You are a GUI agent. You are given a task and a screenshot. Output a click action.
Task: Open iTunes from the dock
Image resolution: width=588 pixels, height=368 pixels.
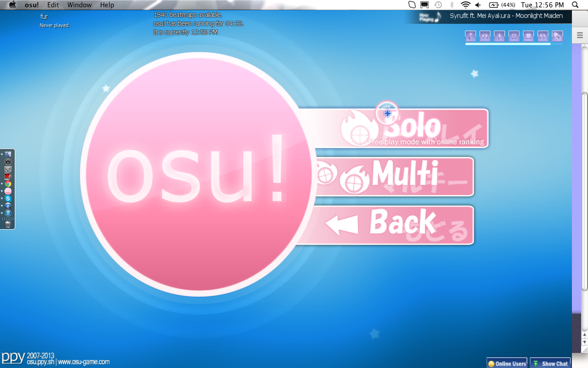pos(8,213)
